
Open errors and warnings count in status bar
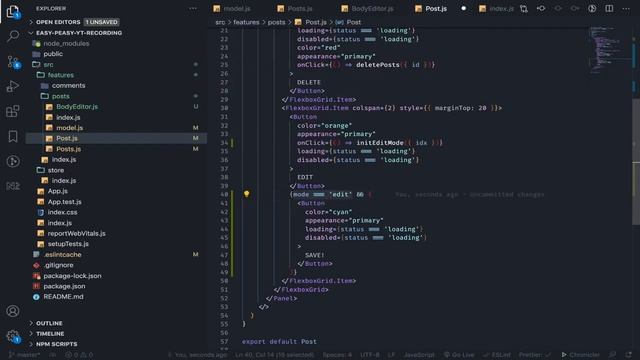tap(79, 355)
